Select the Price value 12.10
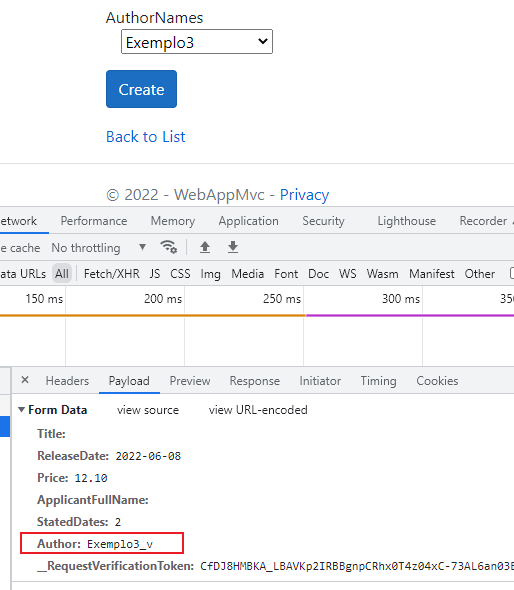The width and height of the screenshot is (514, 590). click(91, 478)
